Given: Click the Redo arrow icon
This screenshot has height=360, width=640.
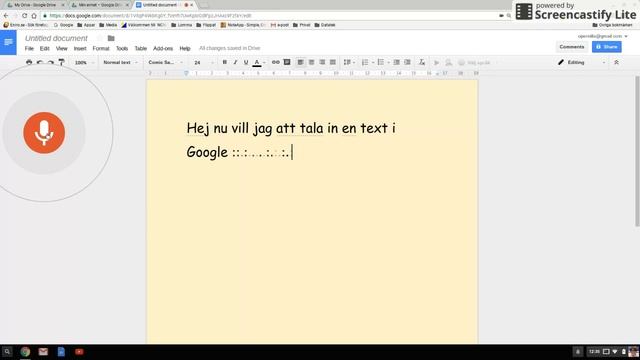Looking at the screenshot, I should coord(51,62).
